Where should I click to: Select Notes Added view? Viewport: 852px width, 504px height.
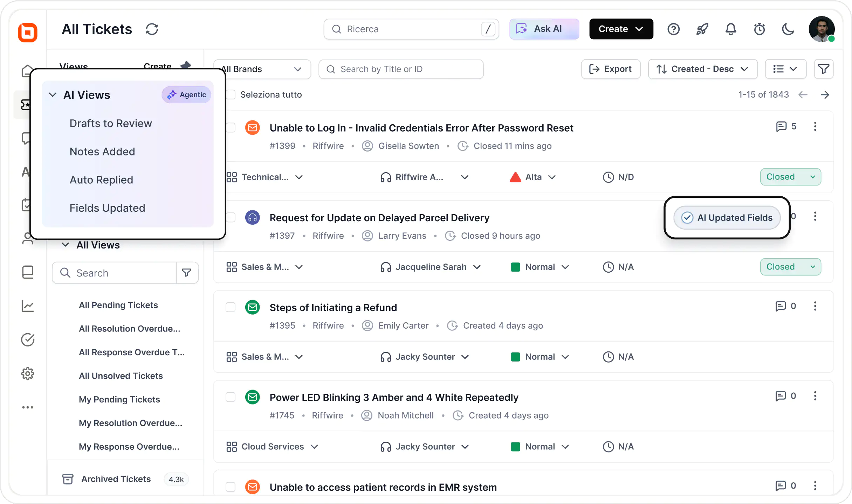click(x=102, y=152)
